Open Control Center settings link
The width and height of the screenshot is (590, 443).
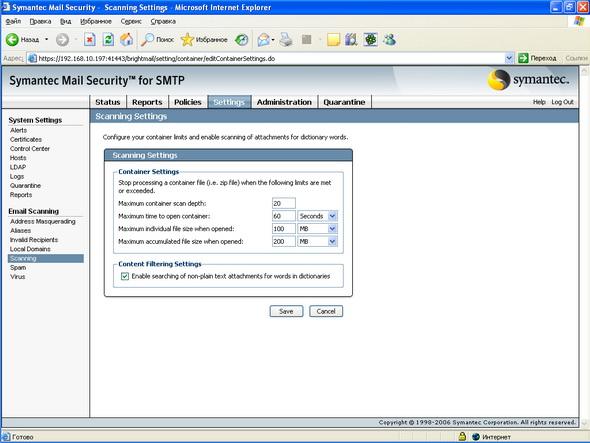[30, 149]
